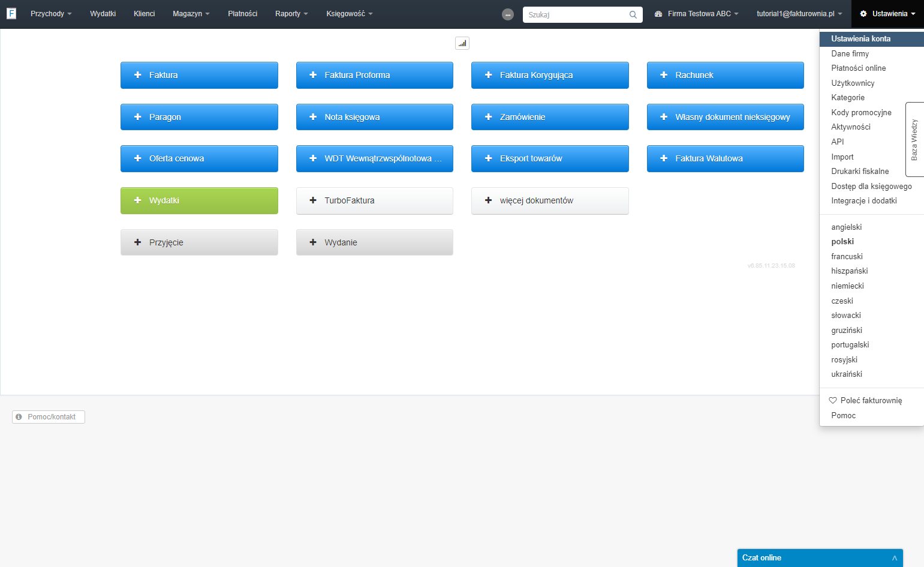Click the heart icon beside Poleć fakturownię
This screenshot has height=567, width=924.
click(x=833, y=400)
